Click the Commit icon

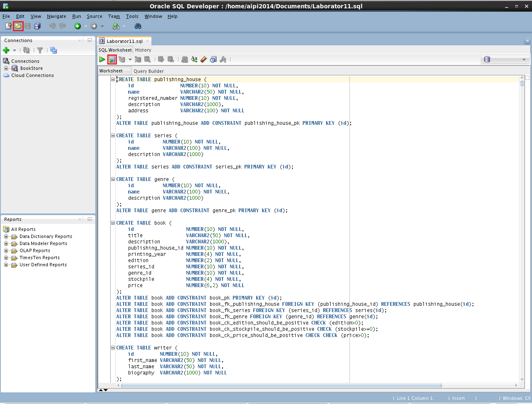(x=161, y=59)
